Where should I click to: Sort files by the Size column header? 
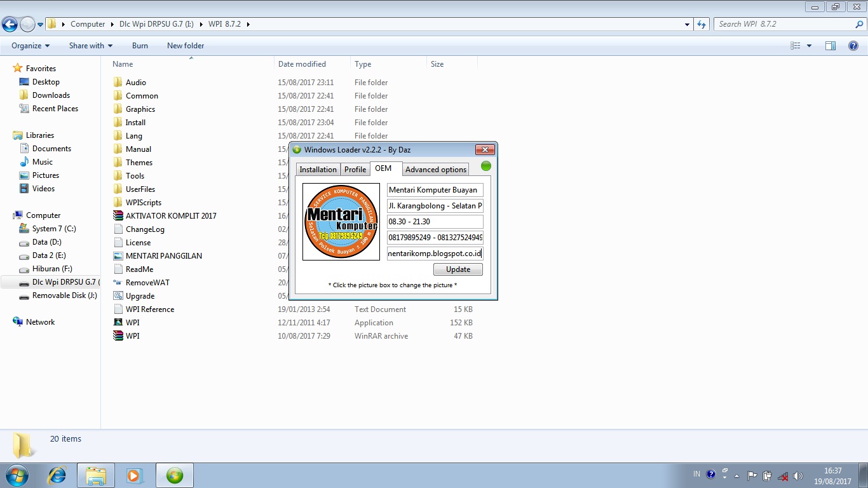(x=452, y=64)
